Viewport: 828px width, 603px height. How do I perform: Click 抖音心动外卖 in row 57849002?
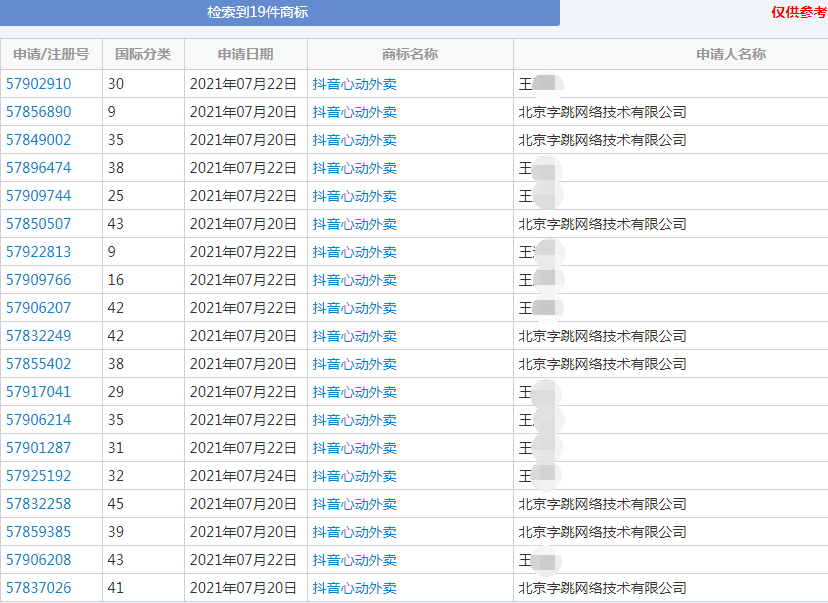tap(354, 140)
